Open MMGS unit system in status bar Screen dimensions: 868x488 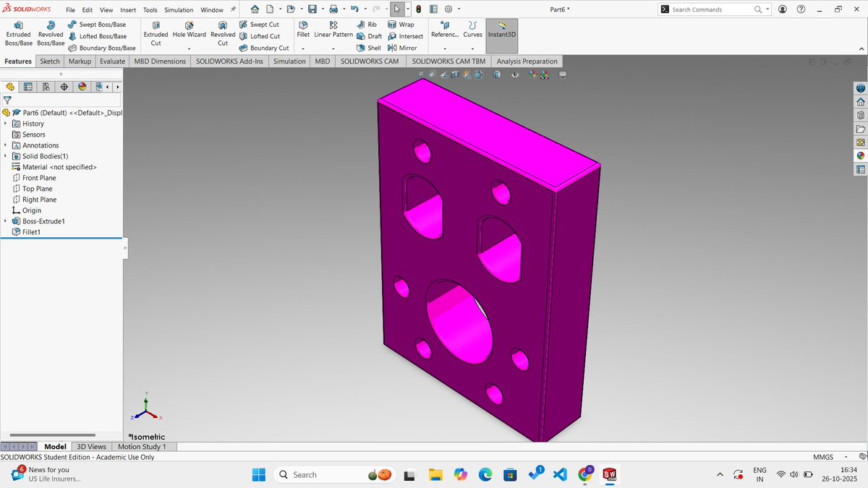823,457
